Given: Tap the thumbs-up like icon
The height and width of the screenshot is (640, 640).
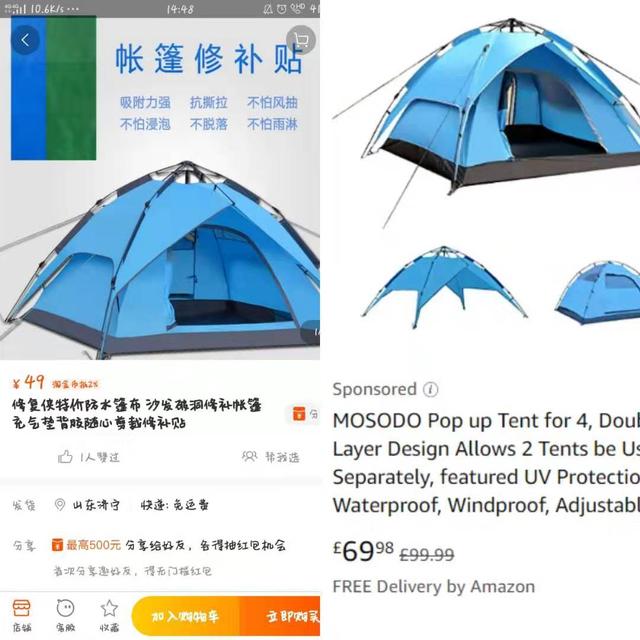Looking at the screenshot, I should click(65, 457).
